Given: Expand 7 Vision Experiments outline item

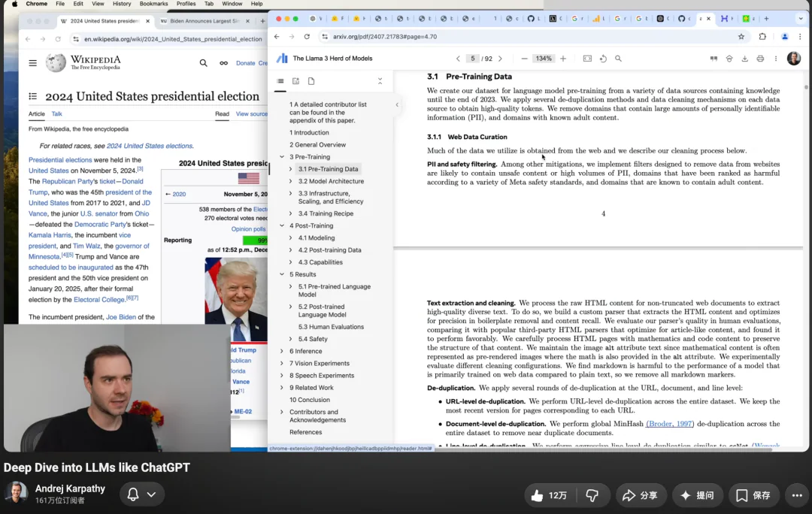Looking at the screenshot, I should (282, 364).
